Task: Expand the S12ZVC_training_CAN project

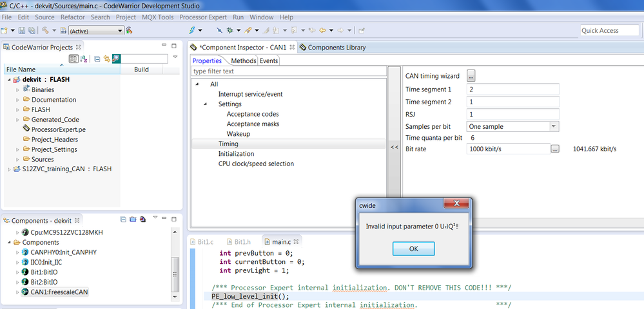Action: coord(9,169)
